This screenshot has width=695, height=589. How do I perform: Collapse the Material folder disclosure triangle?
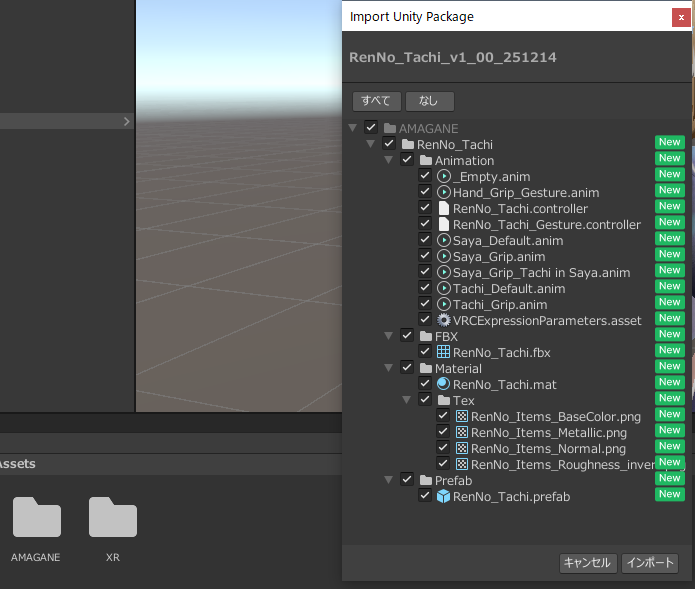[389, 368]
